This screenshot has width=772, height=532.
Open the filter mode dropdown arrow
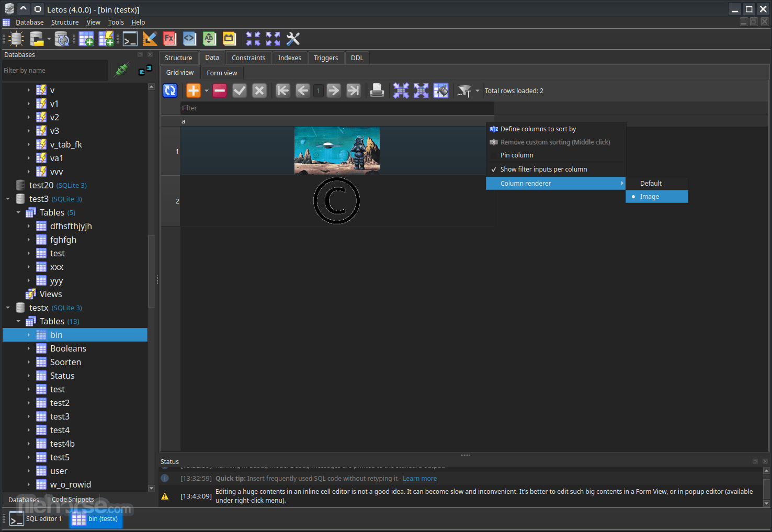coord(478,90)
